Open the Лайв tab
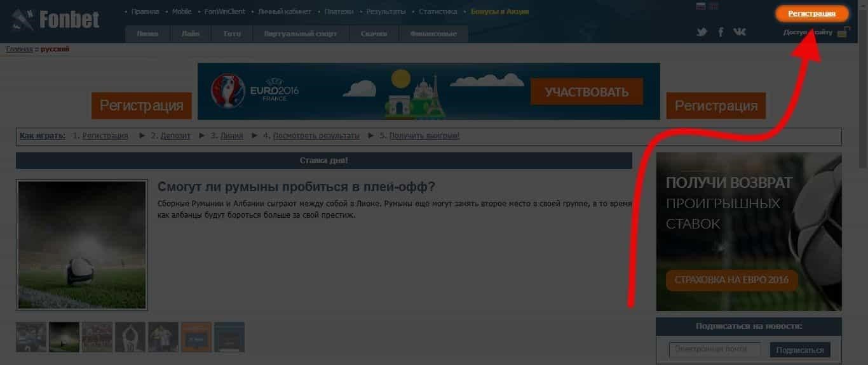The width and height of the screenshot is (868, 365). click(x=190, y=34)
